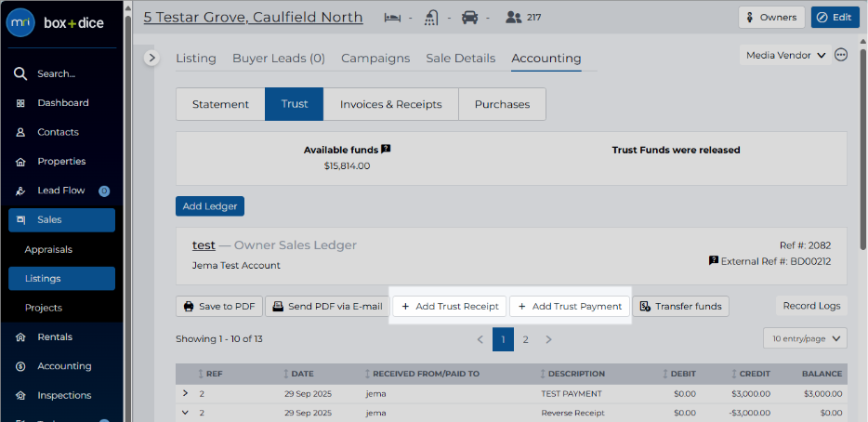Image resolution: width=868 pixels, height=422 pixels.
Task: Click the shower icon in header
Action: pos(432,18)
